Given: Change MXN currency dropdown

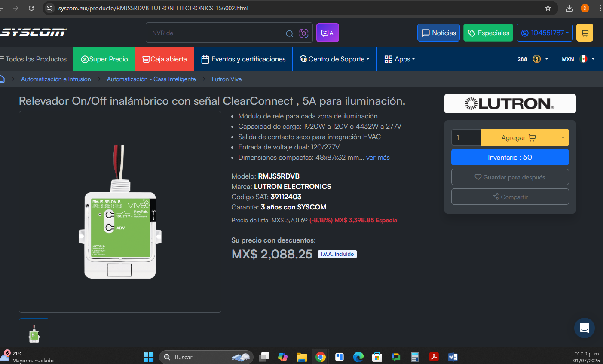Looking at the screenshot, I should pos(578,59).
